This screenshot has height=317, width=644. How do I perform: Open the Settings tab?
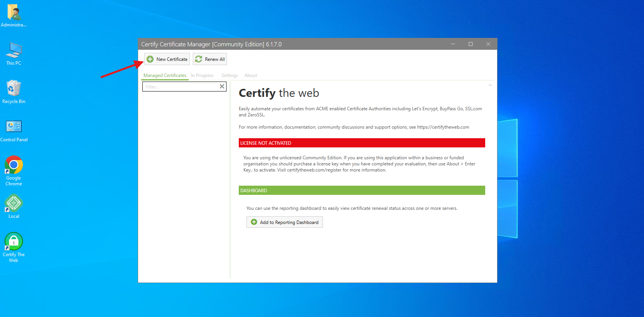coord(230,75)
